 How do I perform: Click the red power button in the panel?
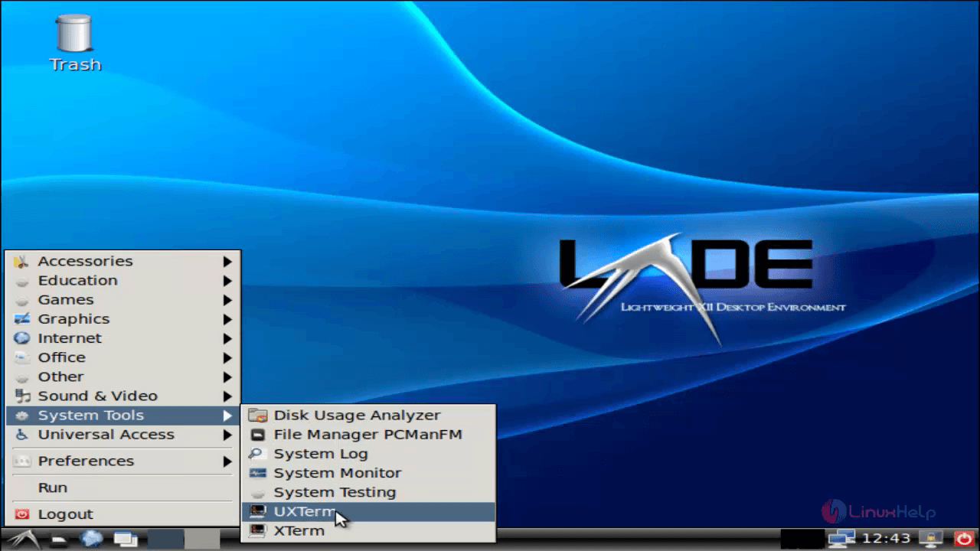click(963, 539)
